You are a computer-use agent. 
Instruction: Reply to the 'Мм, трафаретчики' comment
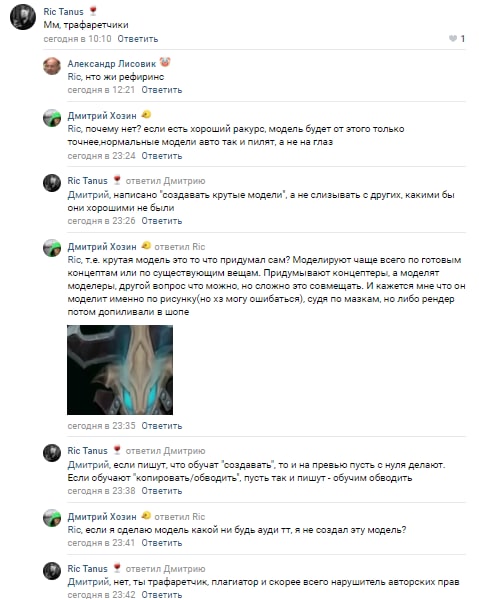coord(138,39)
